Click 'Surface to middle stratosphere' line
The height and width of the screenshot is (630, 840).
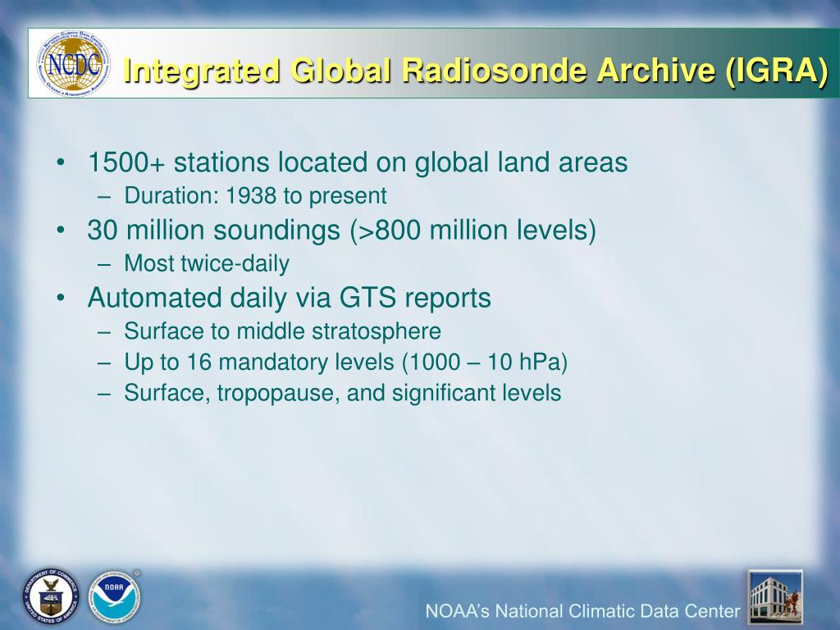tap(282, 331)
